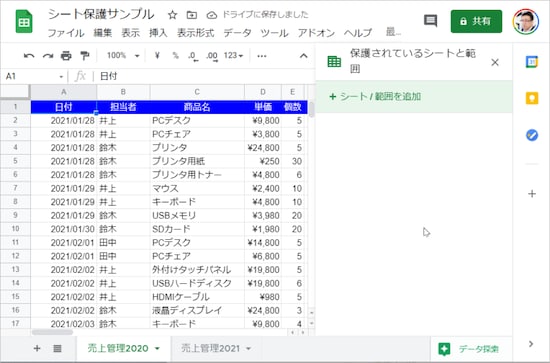The width and height of the screenshot is (550, 363).
Task: Open the データ menu
Action: click(237, 33)
